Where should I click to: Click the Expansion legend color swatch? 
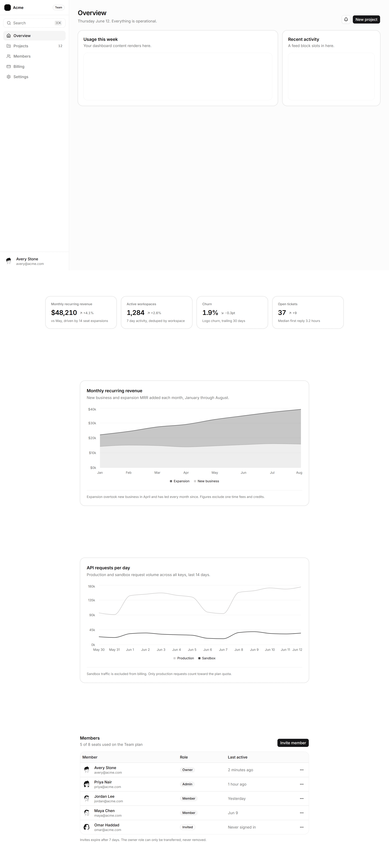171,481
